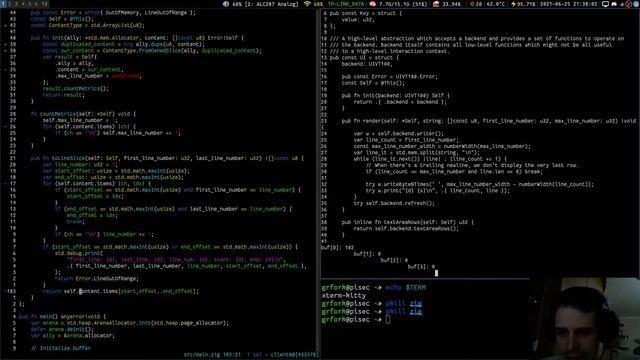Click 'echo $TERM' command in terminal

(x=405, y=288)
